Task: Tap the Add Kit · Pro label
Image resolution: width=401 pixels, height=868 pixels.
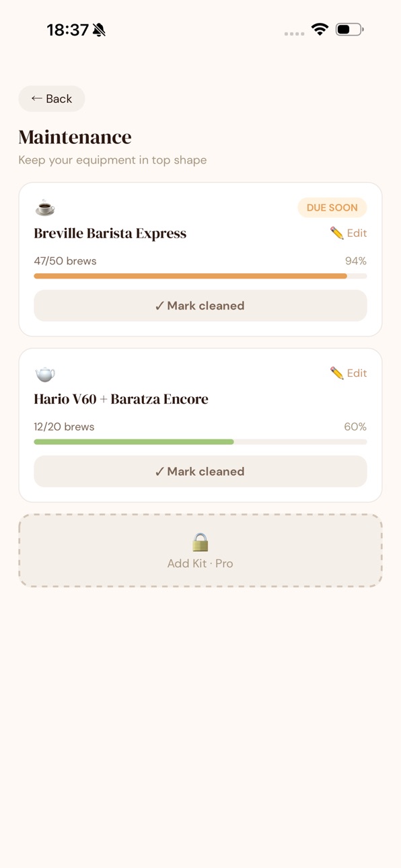Action: (200, 564)
